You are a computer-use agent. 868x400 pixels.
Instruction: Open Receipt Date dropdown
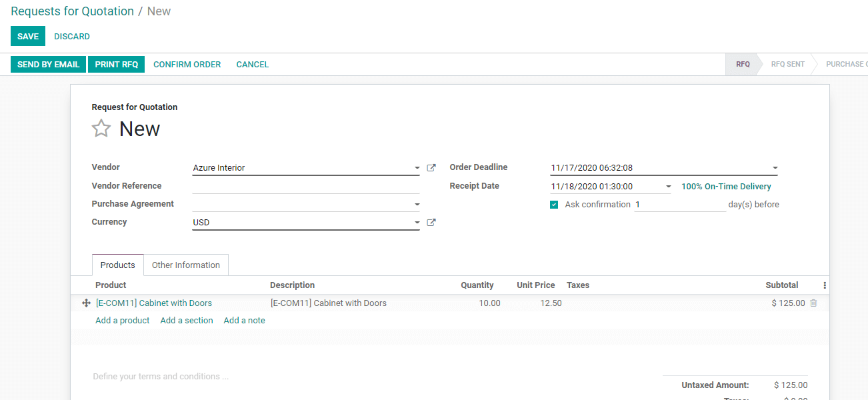668,187
